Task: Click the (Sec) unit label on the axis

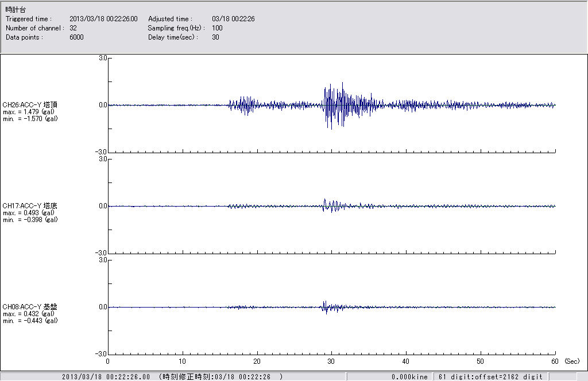Action: (x=572, y=361)
